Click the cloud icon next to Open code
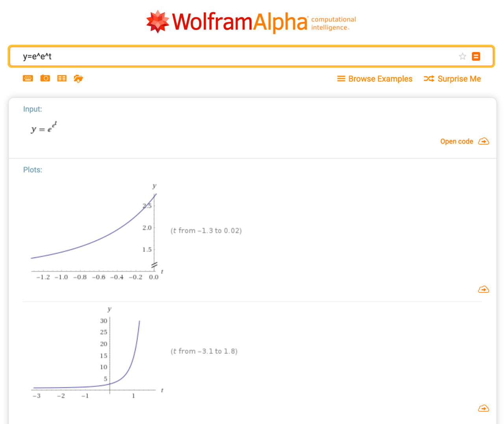Viewport: 504px width, 424px height. (x=484, y=141)
